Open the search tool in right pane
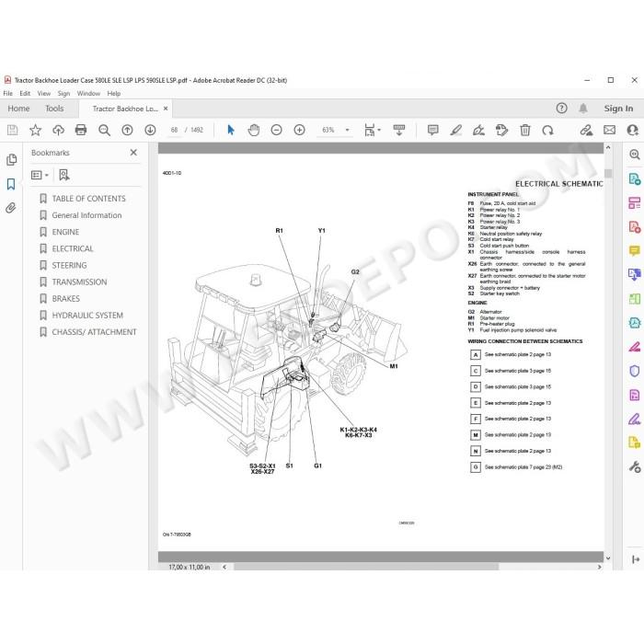The width and height of the screenshot is (644, 644). 635,155
